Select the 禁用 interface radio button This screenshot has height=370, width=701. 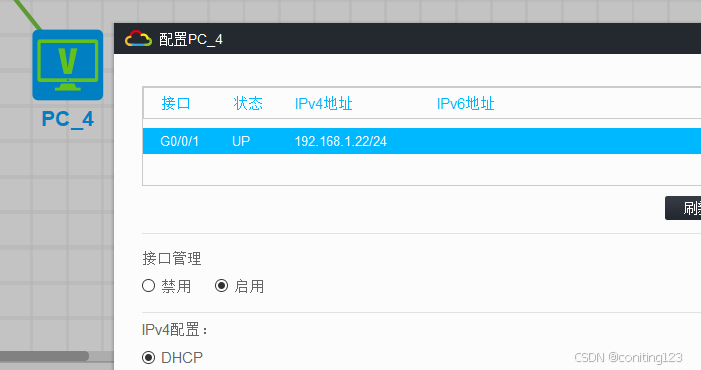point(148,286)
